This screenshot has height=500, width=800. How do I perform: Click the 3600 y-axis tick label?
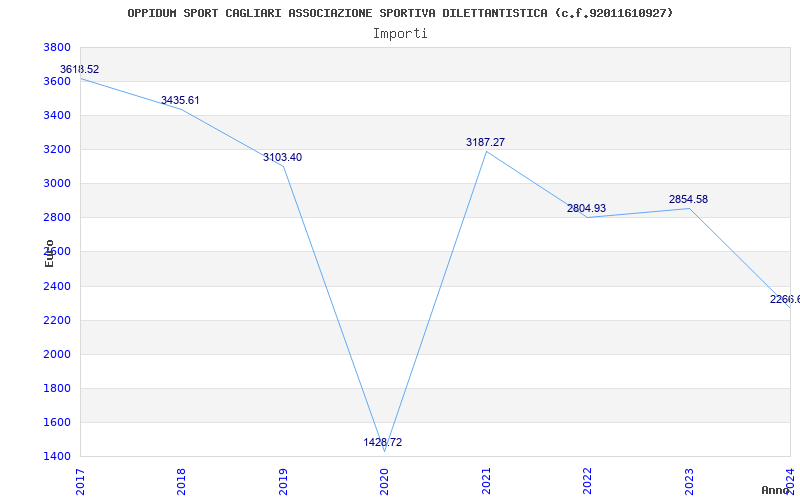(x=56, y=82)
